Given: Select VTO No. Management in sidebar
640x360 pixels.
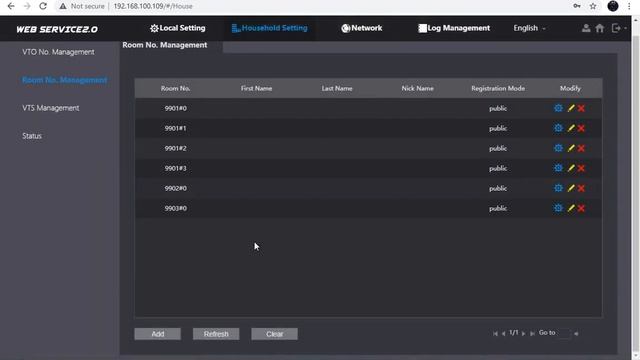Looking at the screenshot, I should (58, 52).
